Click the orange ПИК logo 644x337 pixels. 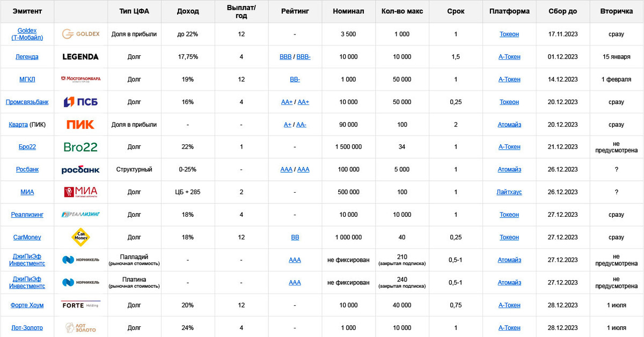80,124
